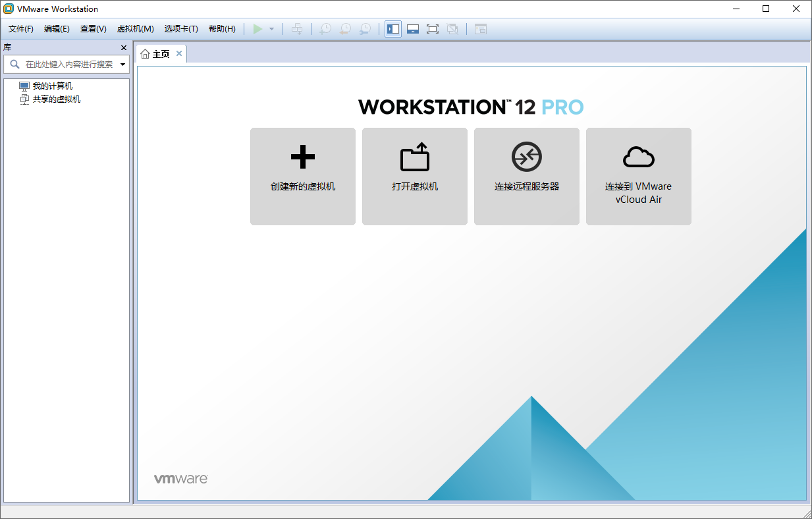Show the console view toolbar icon
Screen dimensions: 812x519
[x=480, y=28]
